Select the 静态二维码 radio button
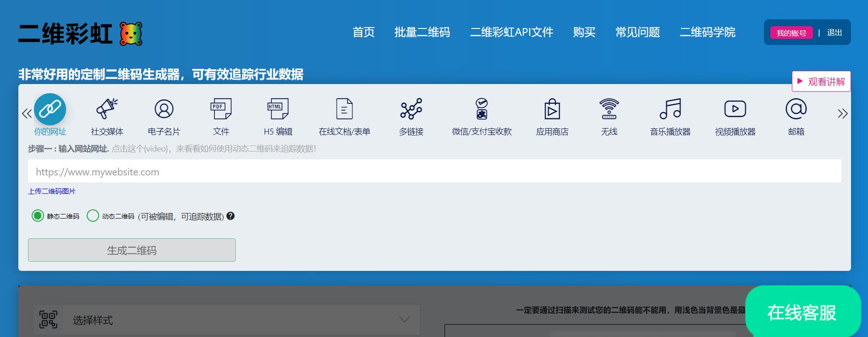This screenshot has height=337, width=868. pyautogui.click(x=38, y=215)
